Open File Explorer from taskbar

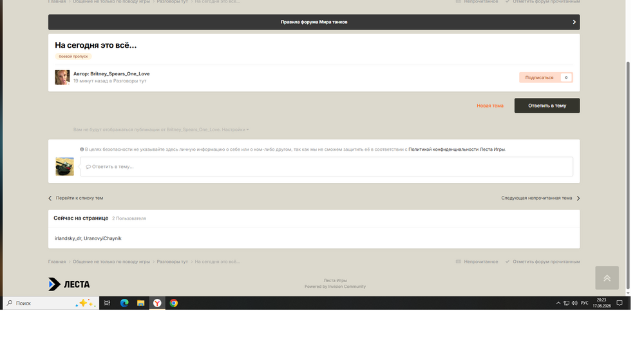140,303
